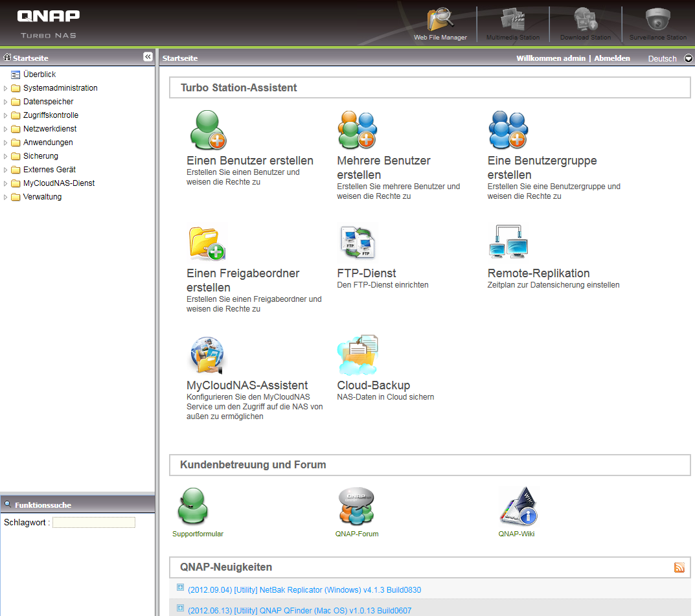Click the FTP-Dienst heading link
The width and height of the screenshot is (695, 616).
tap(367, 273)
